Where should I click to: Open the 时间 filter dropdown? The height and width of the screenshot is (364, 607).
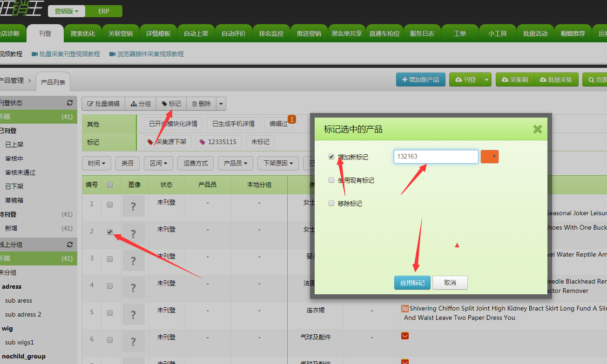96,163
